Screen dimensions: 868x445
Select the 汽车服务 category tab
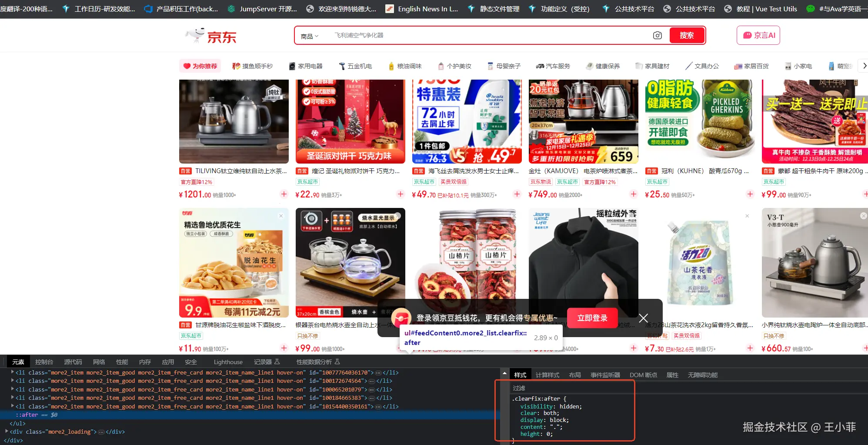[553, 66]
